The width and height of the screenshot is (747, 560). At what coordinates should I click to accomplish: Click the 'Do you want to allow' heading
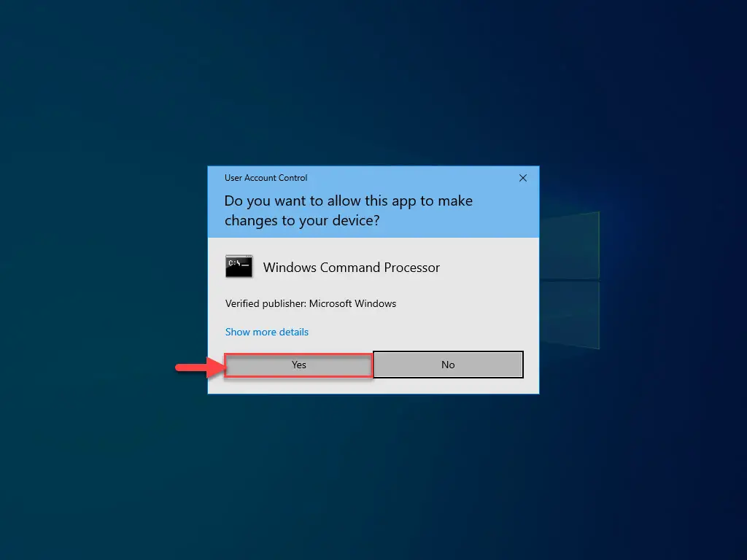348,211
